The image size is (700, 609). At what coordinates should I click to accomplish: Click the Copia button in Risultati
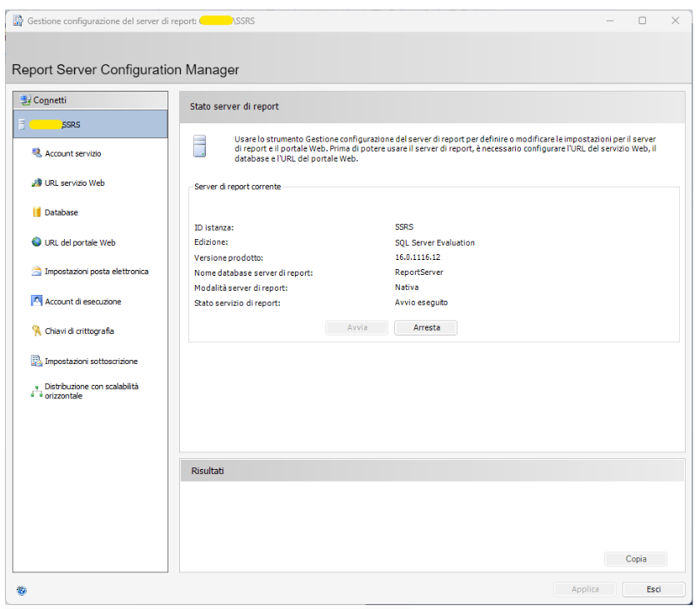[x=636, y=559]
